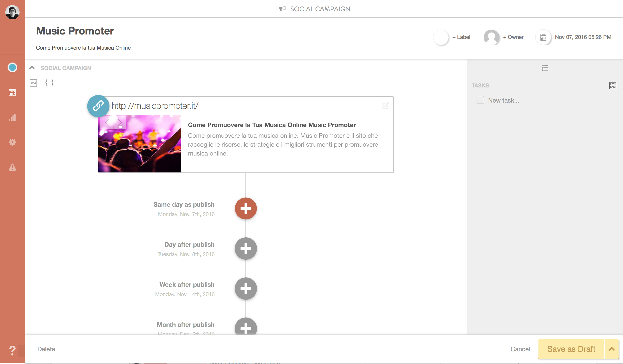623x364 pixels.
Task: Open the user profile avatar
Action: coord(12,12)
